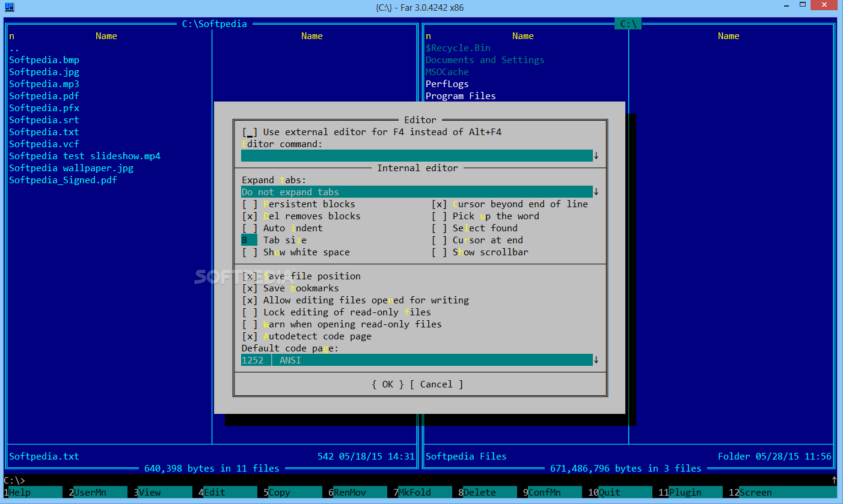Select Softpedia test slideshow.mp4

(85, 156)
